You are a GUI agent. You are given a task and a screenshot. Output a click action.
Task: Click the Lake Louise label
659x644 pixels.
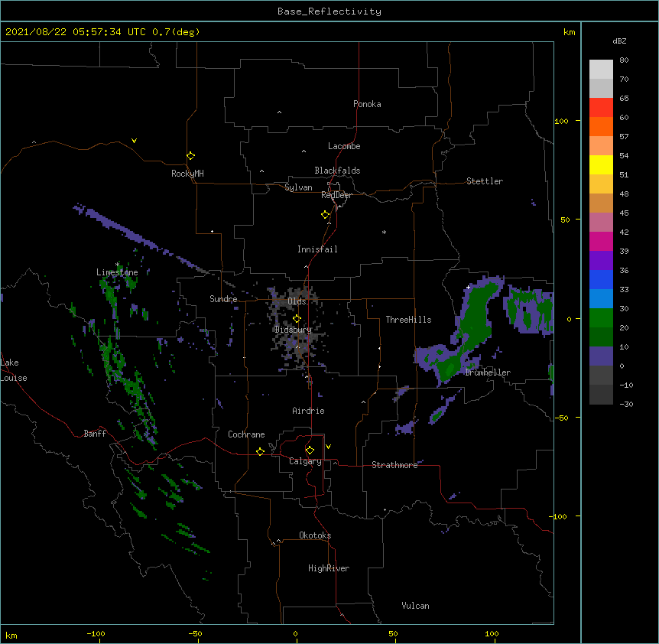click(x=14, y=370)
